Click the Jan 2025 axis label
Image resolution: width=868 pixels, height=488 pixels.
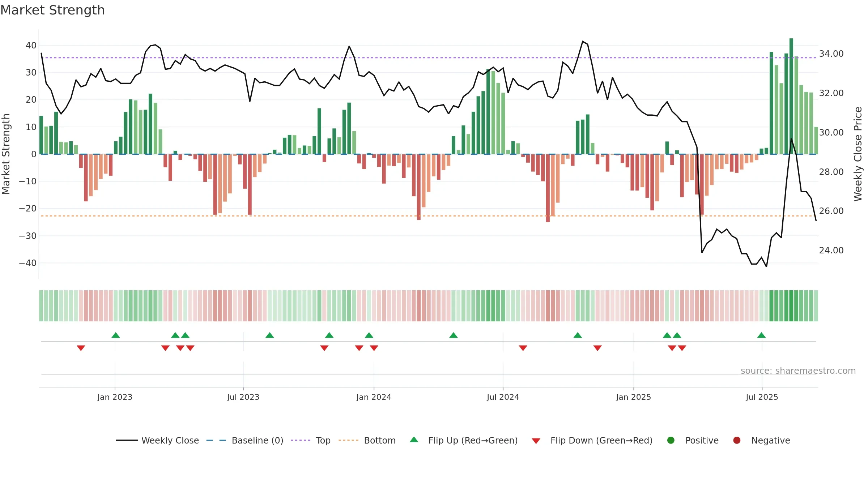pos(633,397)
